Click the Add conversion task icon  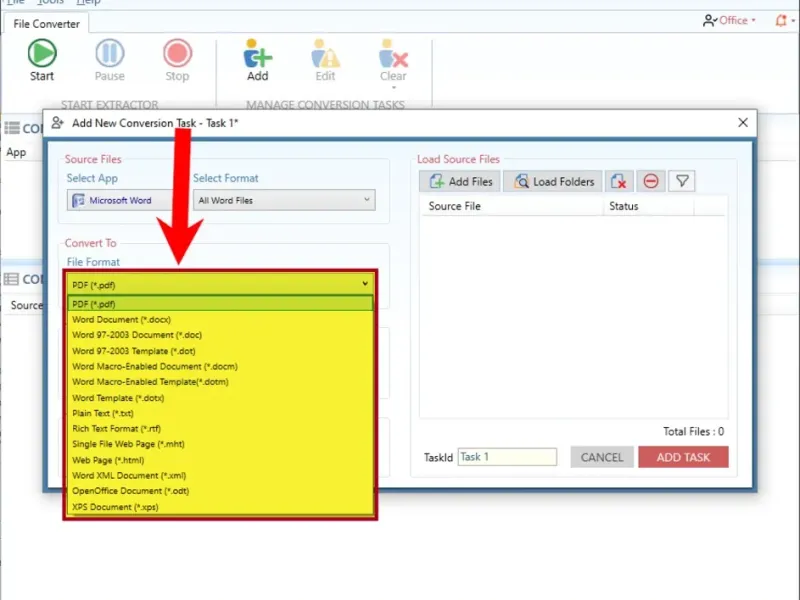pos(258,54)
